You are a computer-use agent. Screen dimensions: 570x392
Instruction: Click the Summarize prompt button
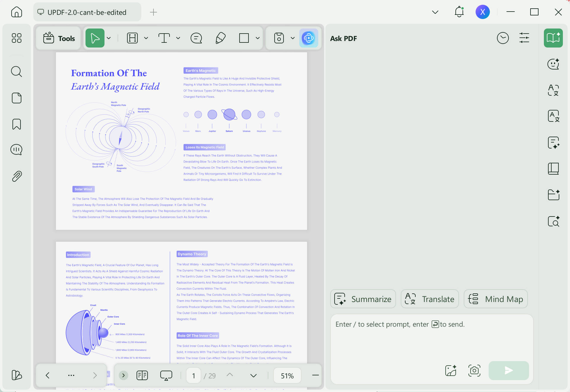363,299
